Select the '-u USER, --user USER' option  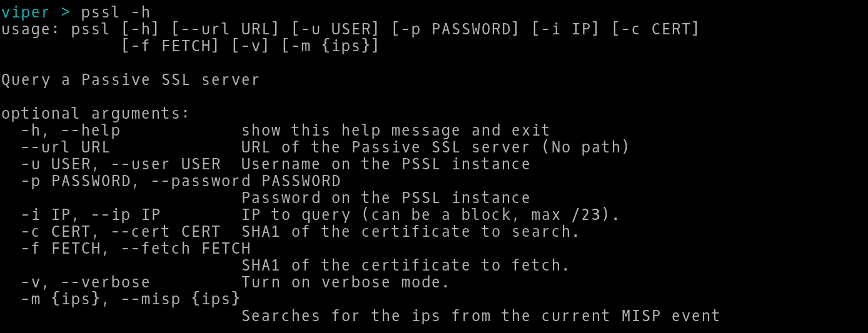120,164
